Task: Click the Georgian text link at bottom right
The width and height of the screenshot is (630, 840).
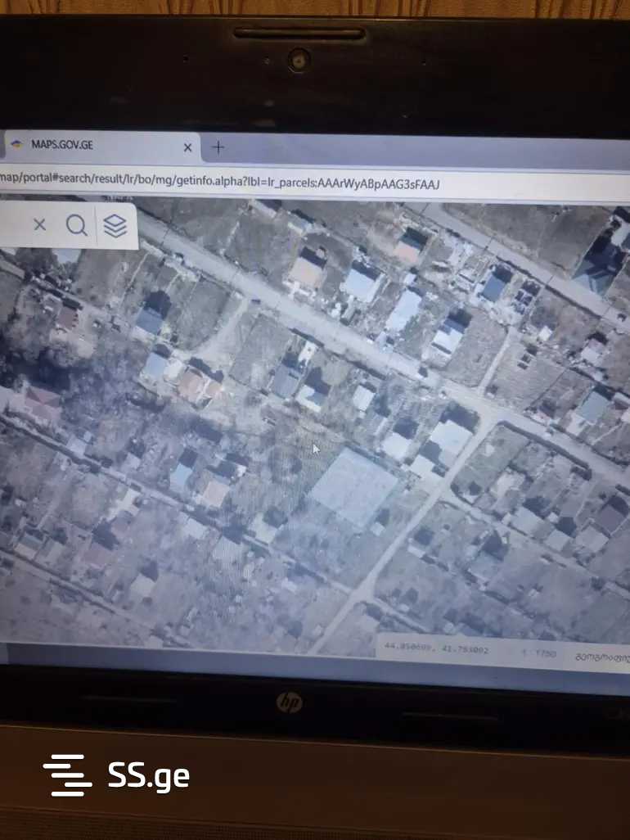Action: pos(601,657)
